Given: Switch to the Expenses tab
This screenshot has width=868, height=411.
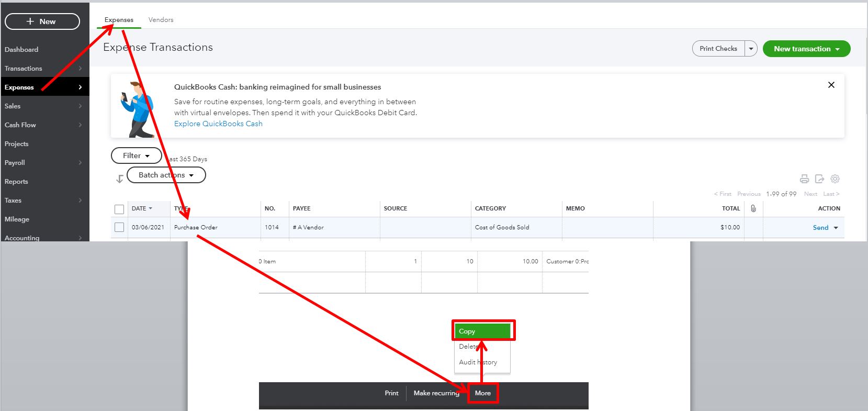Looking at the screenshot, I should point(119,20).
